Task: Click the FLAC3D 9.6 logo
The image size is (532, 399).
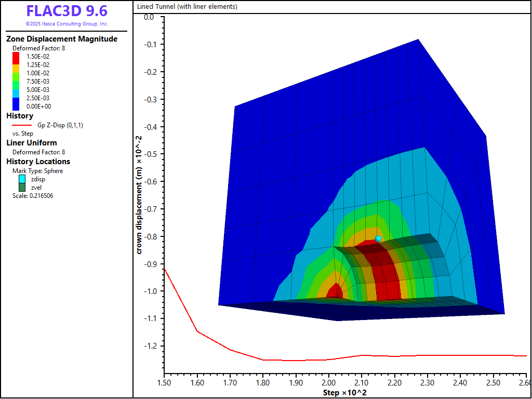Action: (x=66, y=12)
